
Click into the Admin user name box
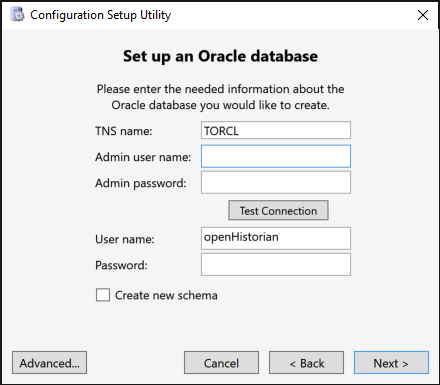point(276,156)
